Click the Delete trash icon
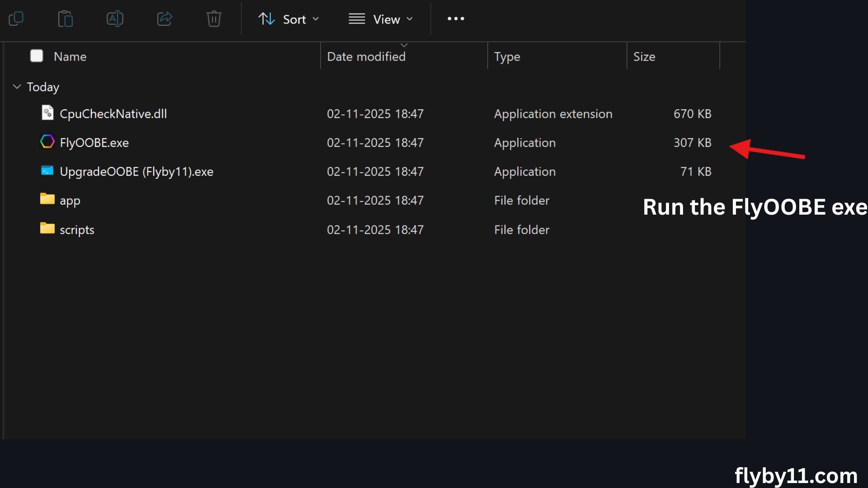Image resolution: width=868 pixels, height=488 pixels. (214, 19)
